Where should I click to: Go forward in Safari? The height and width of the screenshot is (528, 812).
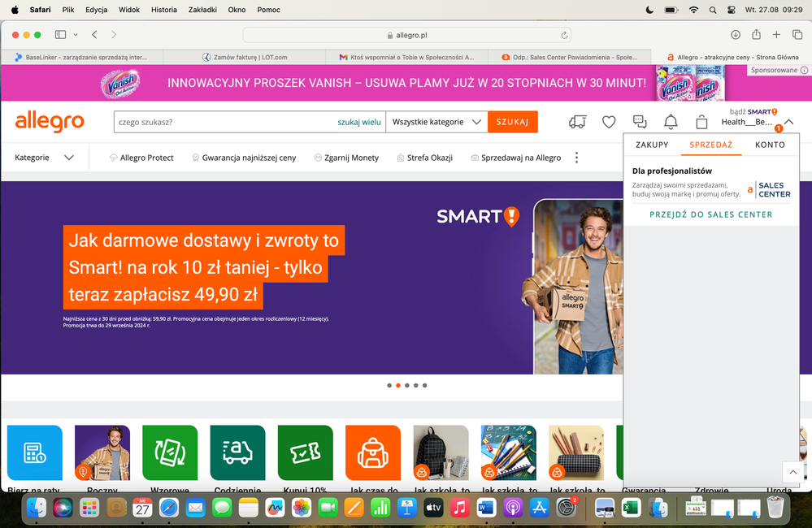[114, 35]
